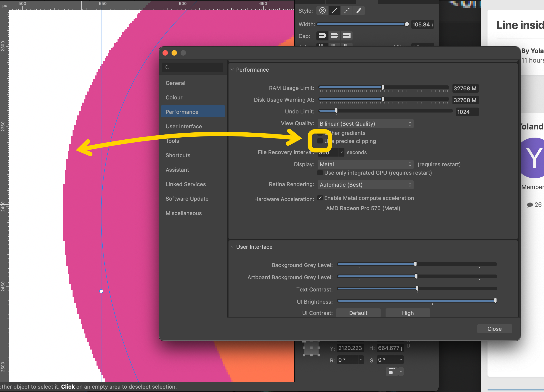Click the transform scale-override icon button

pyautogui.click(x=392, y=371)
